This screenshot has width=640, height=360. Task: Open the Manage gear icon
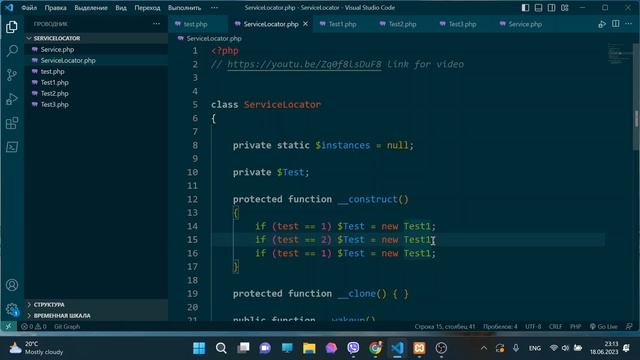[12, 309]
